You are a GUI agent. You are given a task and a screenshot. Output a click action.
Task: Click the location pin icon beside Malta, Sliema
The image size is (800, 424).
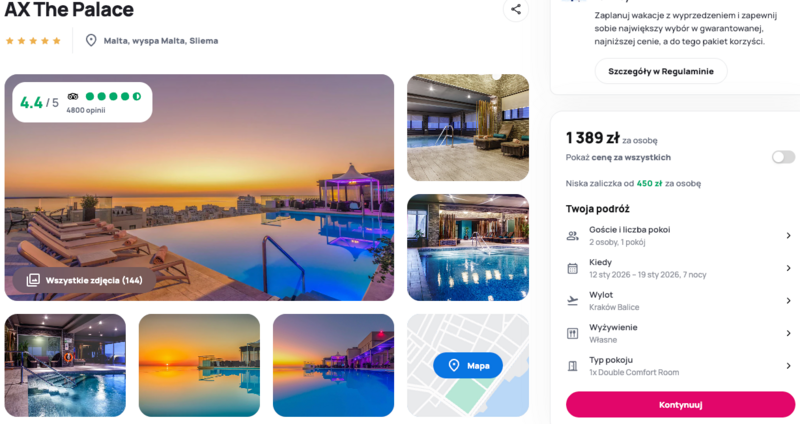tap(91, 40)
